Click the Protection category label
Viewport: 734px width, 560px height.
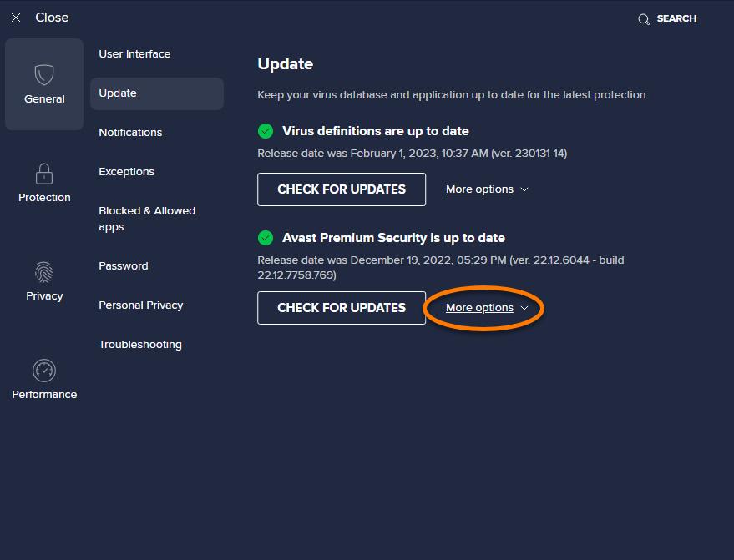[x=44, y=198]
